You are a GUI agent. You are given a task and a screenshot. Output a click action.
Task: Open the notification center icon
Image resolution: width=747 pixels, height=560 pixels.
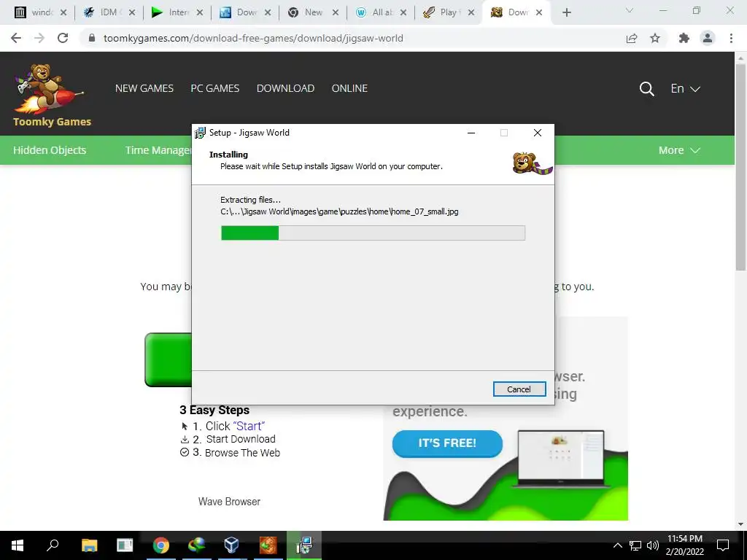[x=723, y=545]
